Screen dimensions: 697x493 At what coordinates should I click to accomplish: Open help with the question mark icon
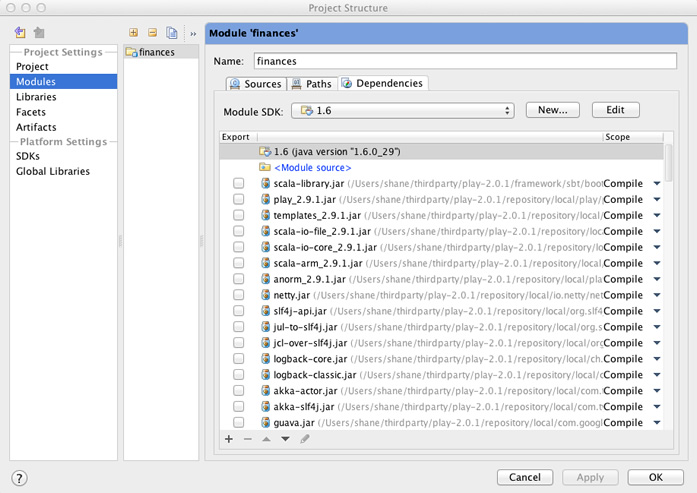19,478
